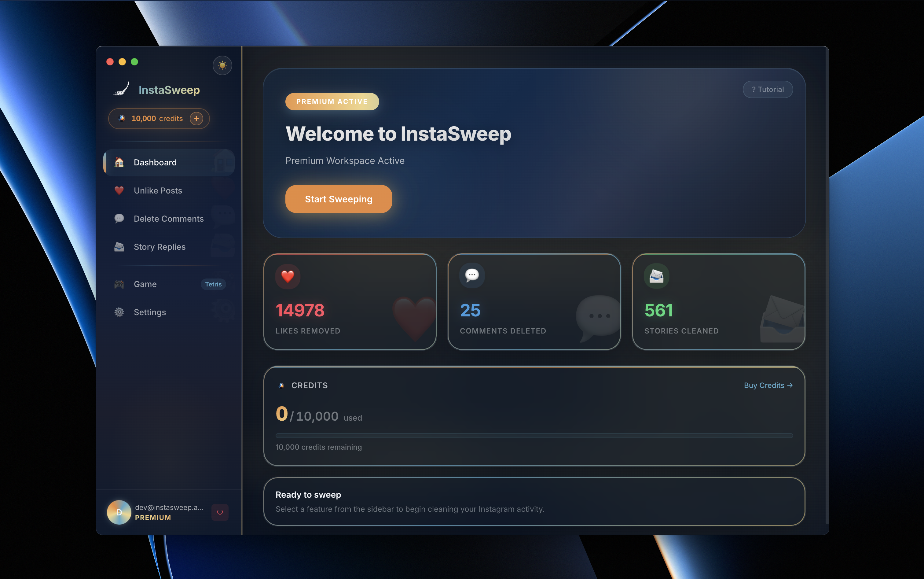924x579 pixels.
Task: Open the Dashboard house icon in sidebar
Action: pos(119,162)
